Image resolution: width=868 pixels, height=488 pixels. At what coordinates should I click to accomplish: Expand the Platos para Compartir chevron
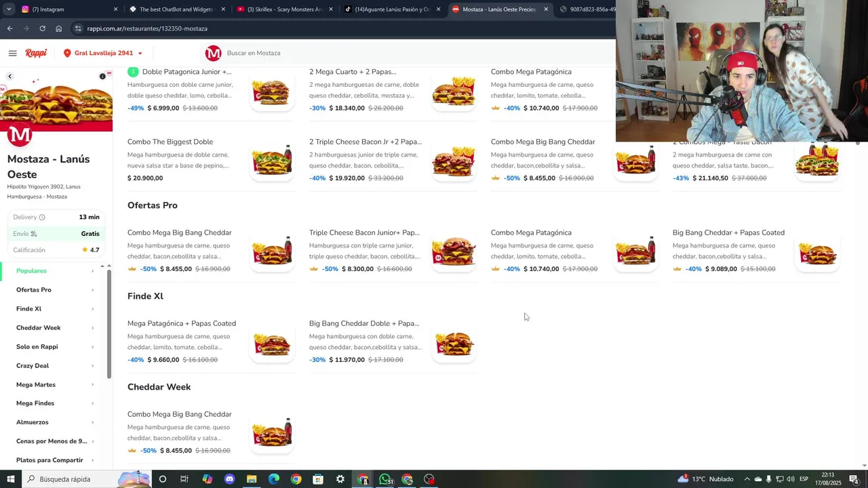pyautogui.click(x=93, y=460)
